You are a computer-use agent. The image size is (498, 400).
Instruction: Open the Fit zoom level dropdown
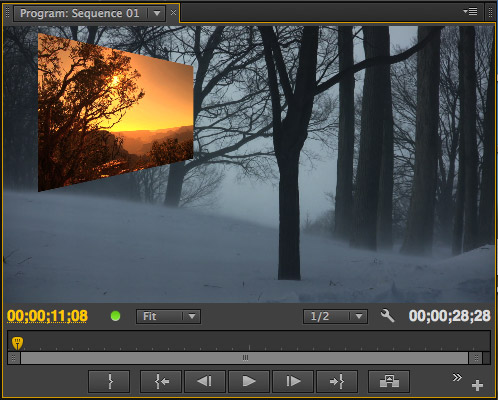click(x=168, y=316)
